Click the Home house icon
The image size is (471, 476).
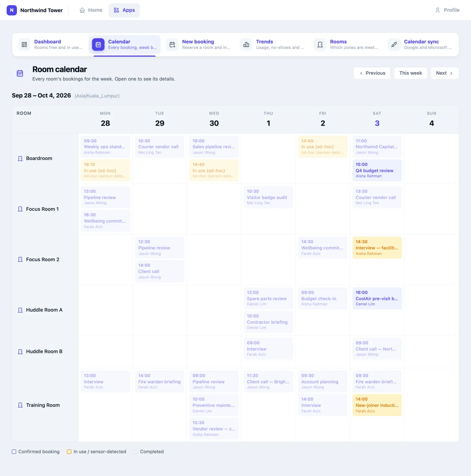(82, 10)
